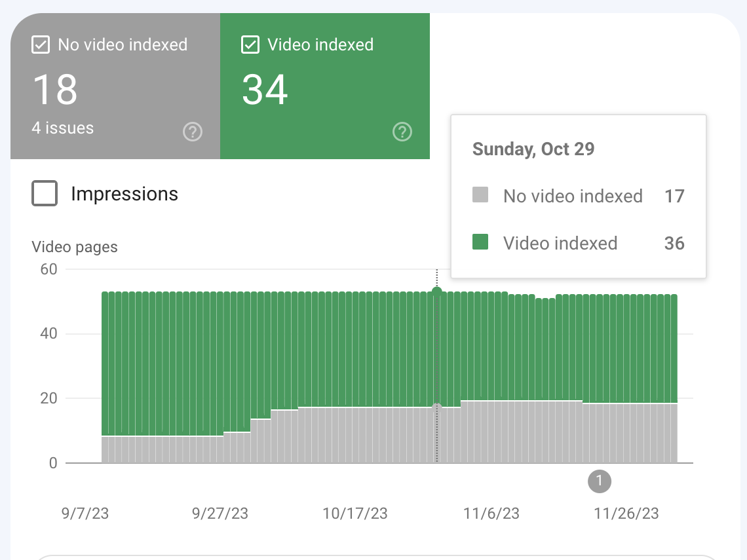Enable the Impressions checkbox
747x560 pixels.
(45, 193)
